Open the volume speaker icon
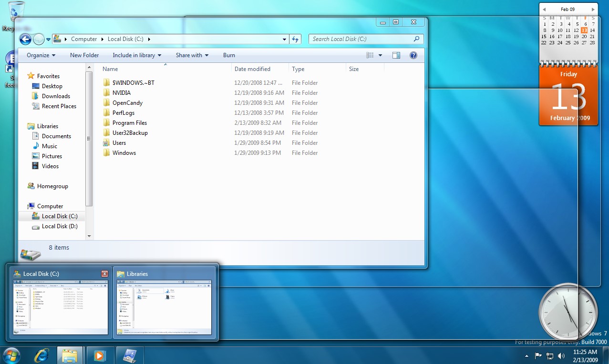609x364 pixels. tap(561, 355)
